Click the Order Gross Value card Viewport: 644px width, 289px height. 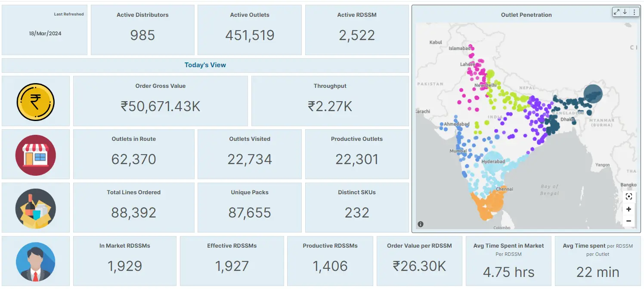pyautogui.click(x=161, y=101)
